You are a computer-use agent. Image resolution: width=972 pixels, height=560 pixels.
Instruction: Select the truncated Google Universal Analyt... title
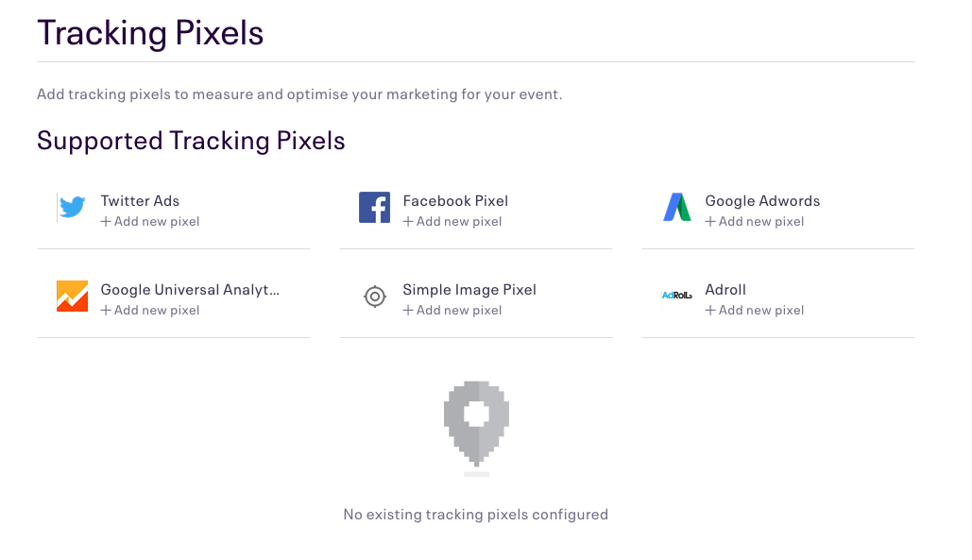tap(190, 290)
